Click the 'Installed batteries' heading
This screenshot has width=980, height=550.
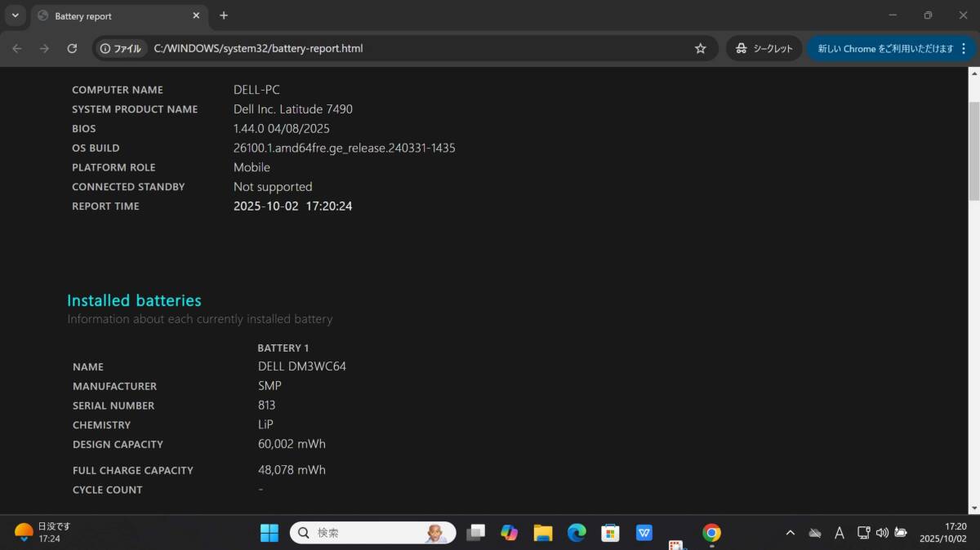(134, 300)
